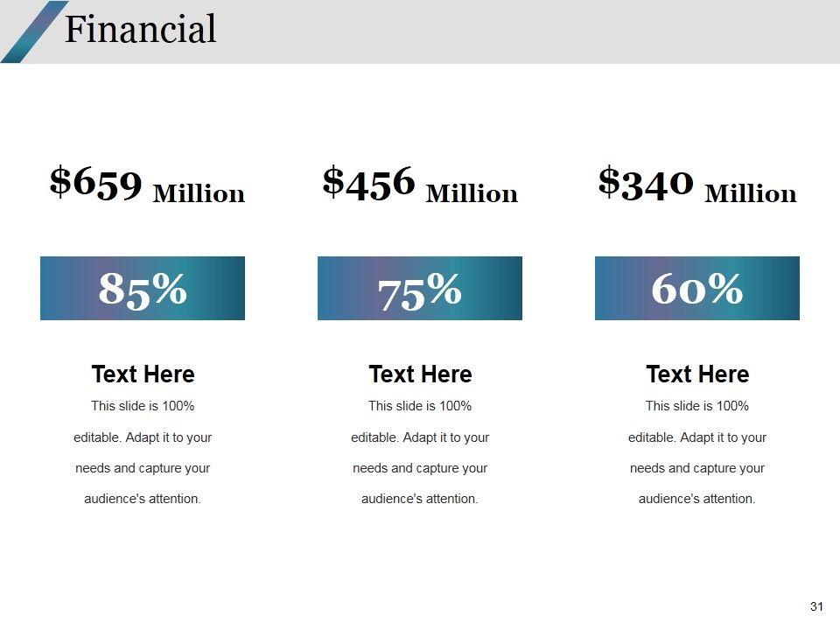Screen dimensions: 840x630
Task: Click "editable. Adapt it to your" in the left column
Action: 143,437
